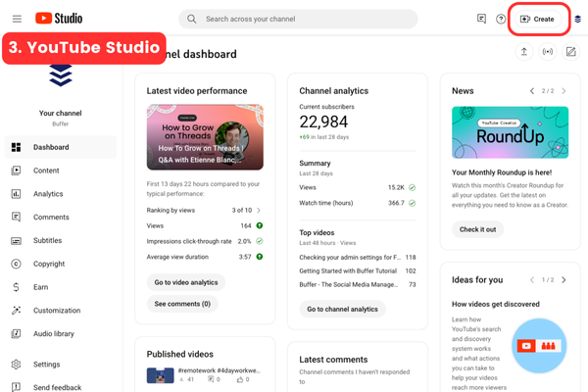The height and width of the screenshot is (392, 588).
Task: Click the Your channel label
Action: tap(61, 114)
